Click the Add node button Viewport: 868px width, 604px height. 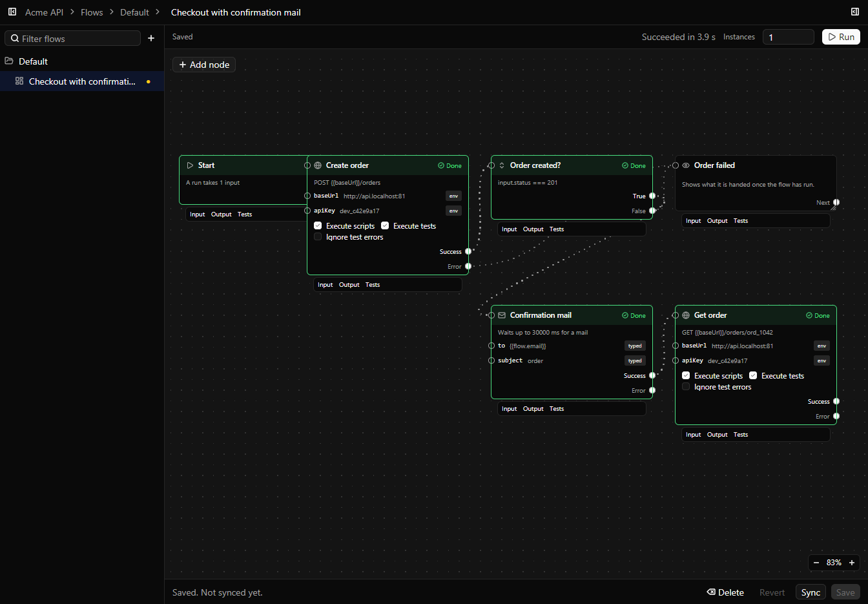pos(204,65)
